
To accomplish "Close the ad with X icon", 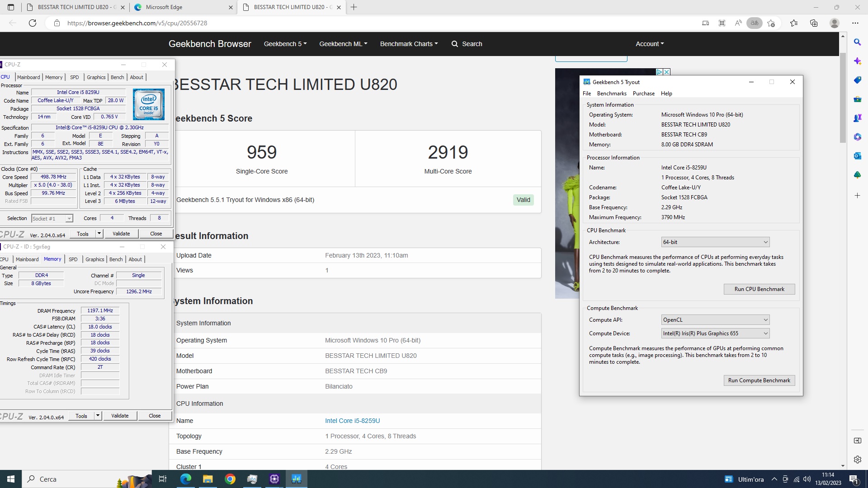I will pos(667,72).
